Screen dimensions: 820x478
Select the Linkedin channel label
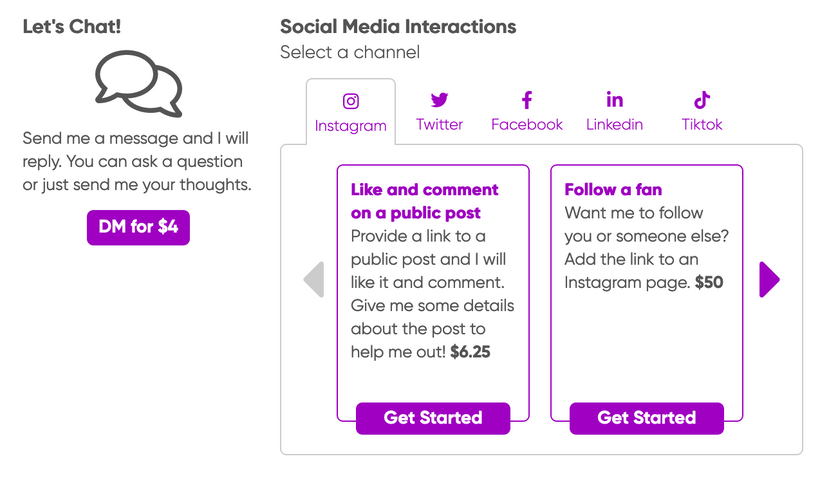(x=614, y=125)
